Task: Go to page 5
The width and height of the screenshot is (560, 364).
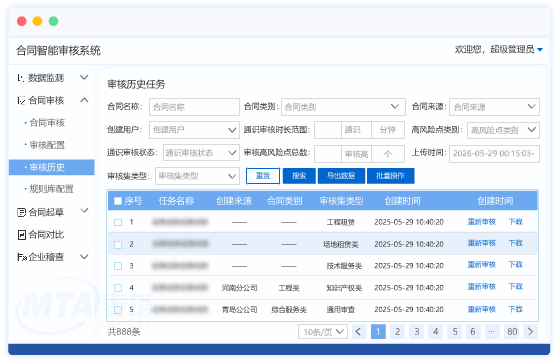Action: pyautogui.click(x=455, y=332)
